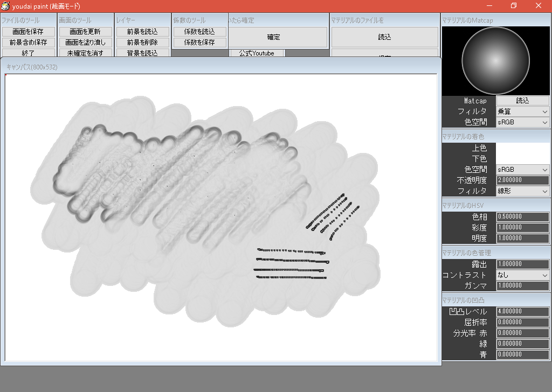The width and height of the screenshot is (552, 392).
Task: Click 係数を読込 to load coefficients
Action: pyautogui.click(x=199, y=31)
